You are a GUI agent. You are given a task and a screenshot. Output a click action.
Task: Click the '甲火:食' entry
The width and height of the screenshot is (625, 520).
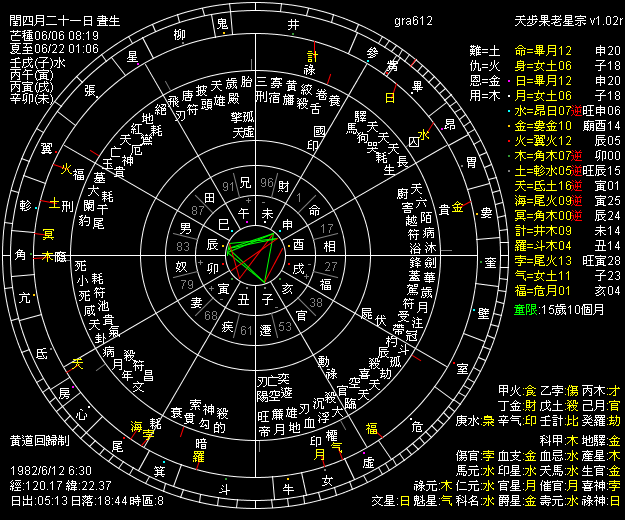coord(518,391)
